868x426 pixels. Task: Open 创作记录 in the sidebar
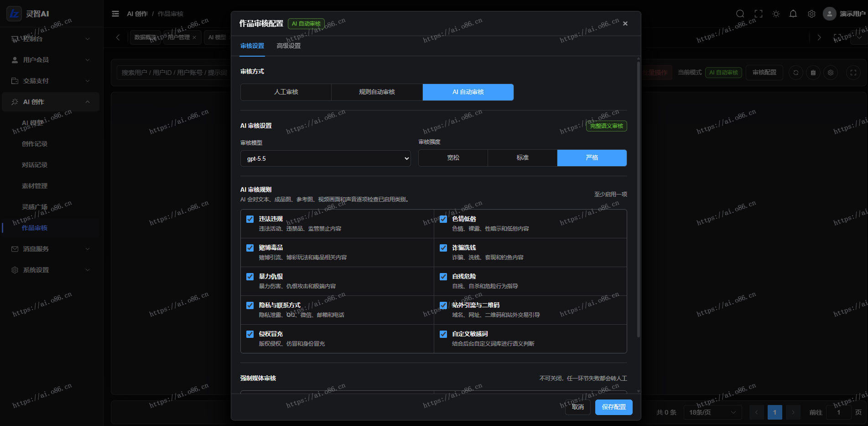pyautogui.click(x=35, y=144)
